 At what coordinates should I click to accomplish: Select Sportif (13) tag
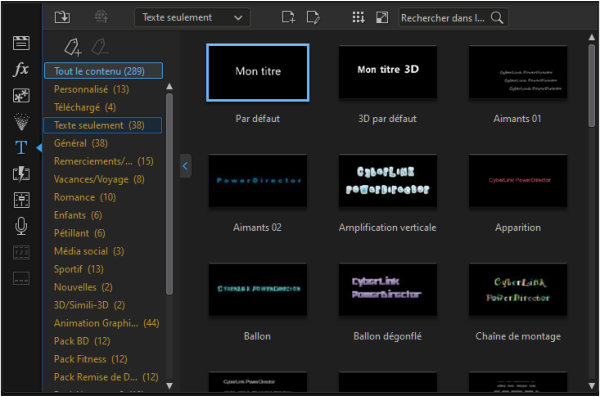[79, 269]
